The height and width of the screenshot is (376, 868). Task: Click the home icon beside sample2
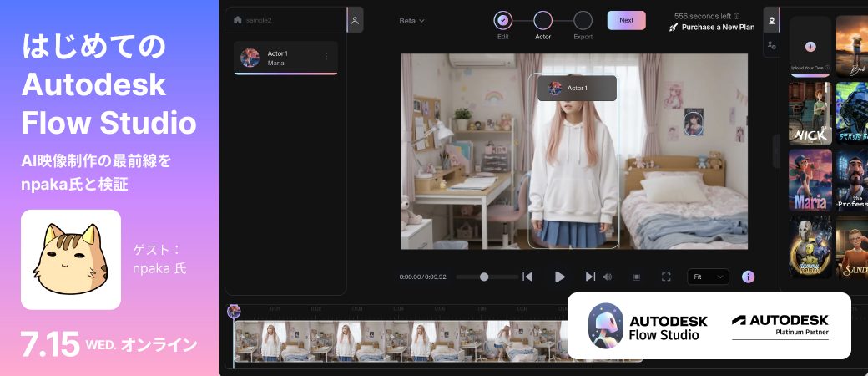pos(238,20)
